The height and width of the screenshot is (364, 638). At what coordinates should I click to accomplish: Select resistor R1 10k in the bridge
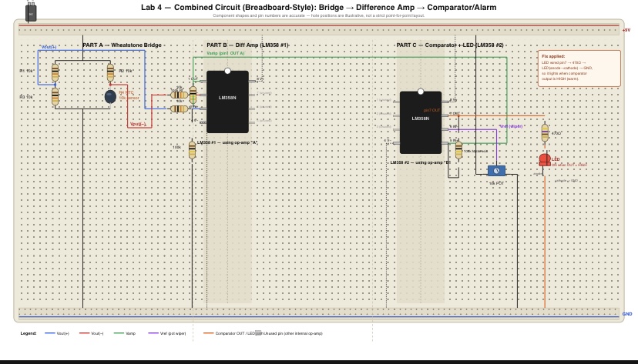point(55,72)
